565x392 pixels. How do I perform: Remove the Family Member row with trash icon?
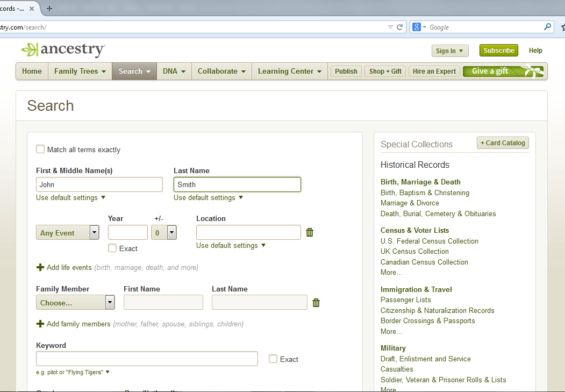[316, 303]
